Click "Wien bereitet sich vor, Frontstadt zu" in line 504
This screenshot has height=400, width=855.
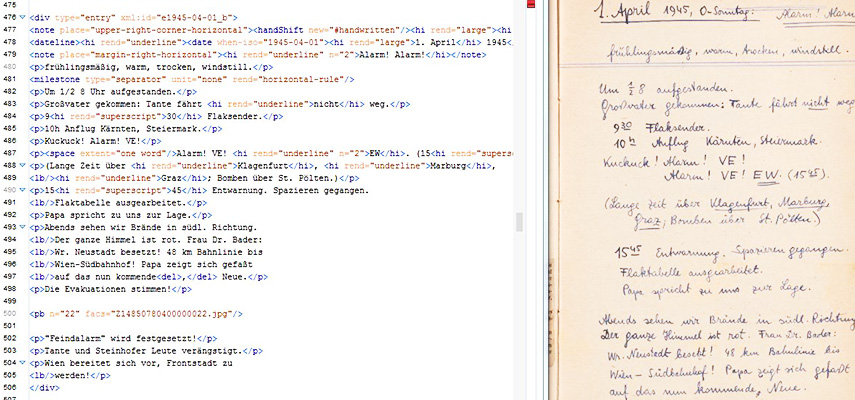coord(137,363)
